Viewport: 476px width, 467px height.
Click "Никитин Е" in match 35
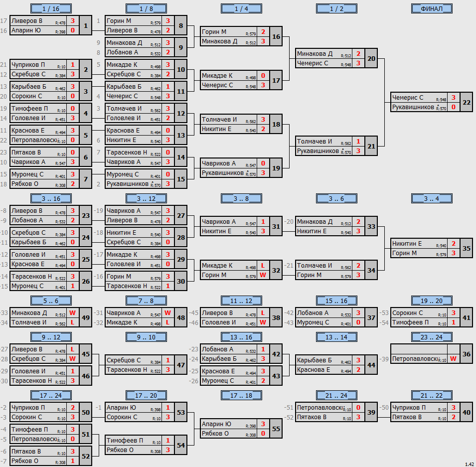click(407, 244)
